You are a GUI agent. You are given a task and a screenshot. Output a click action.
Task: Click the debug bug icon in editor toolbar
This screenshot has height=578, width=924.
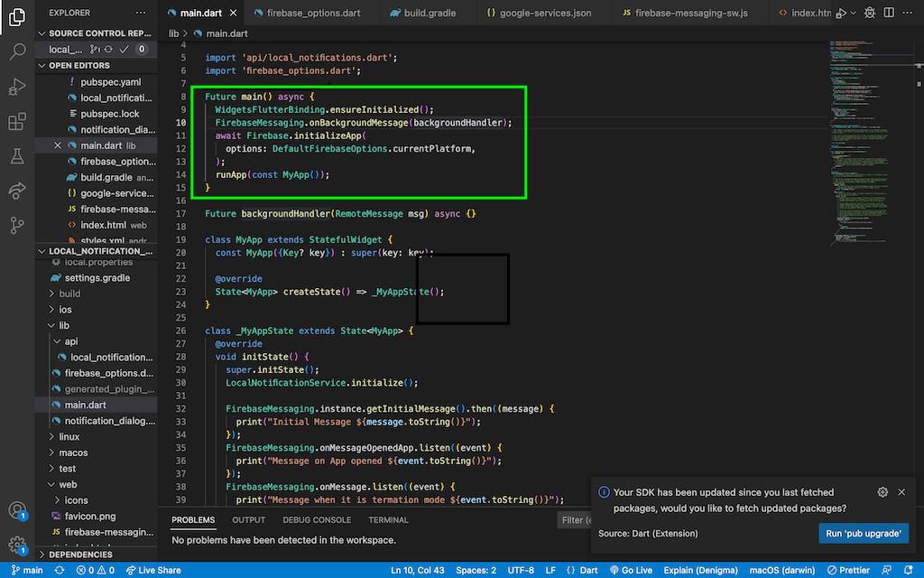tap(870, 14)
